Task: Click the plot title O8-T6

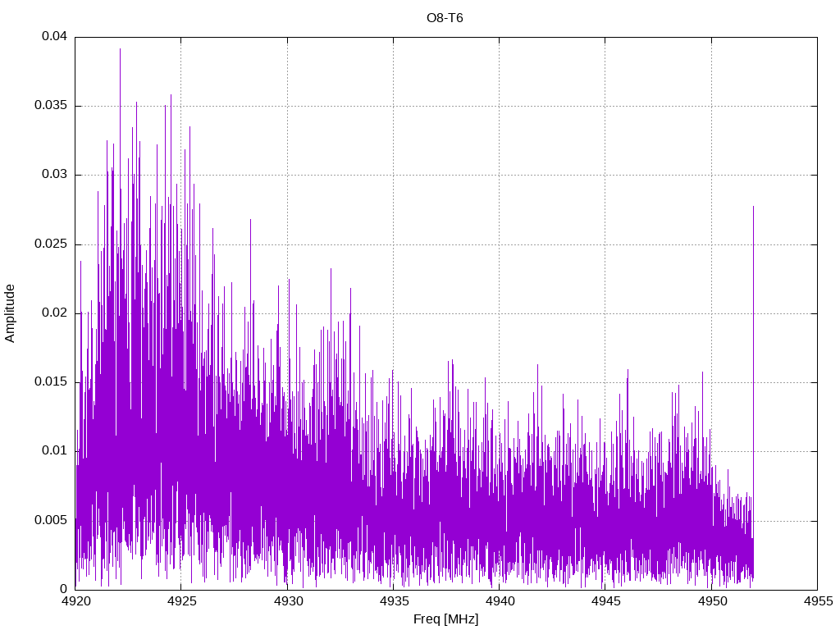Action: [445, 18]
